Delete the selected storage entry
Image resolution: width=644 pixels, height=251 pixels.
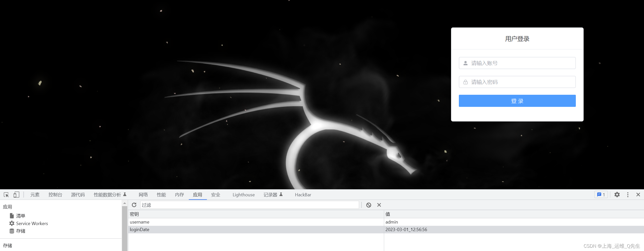379,205
